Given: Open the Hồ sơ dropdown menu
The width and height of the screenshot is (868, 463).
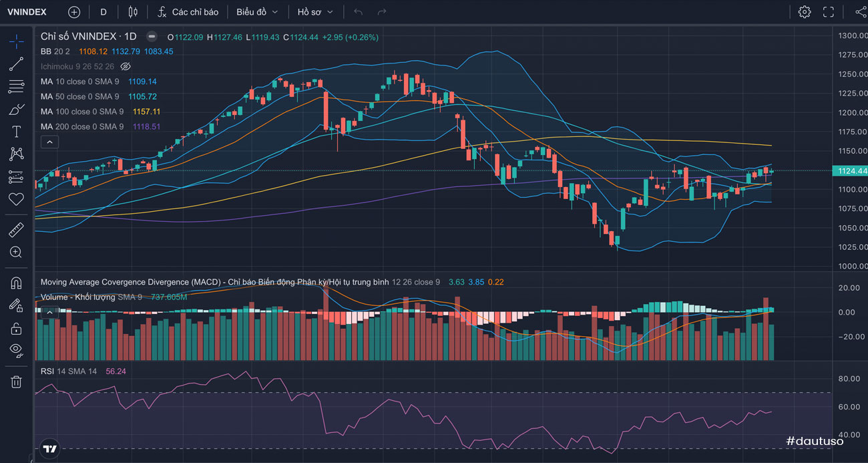Looking at the screenshot, I should pyautogui.click(x=314, y=12).
